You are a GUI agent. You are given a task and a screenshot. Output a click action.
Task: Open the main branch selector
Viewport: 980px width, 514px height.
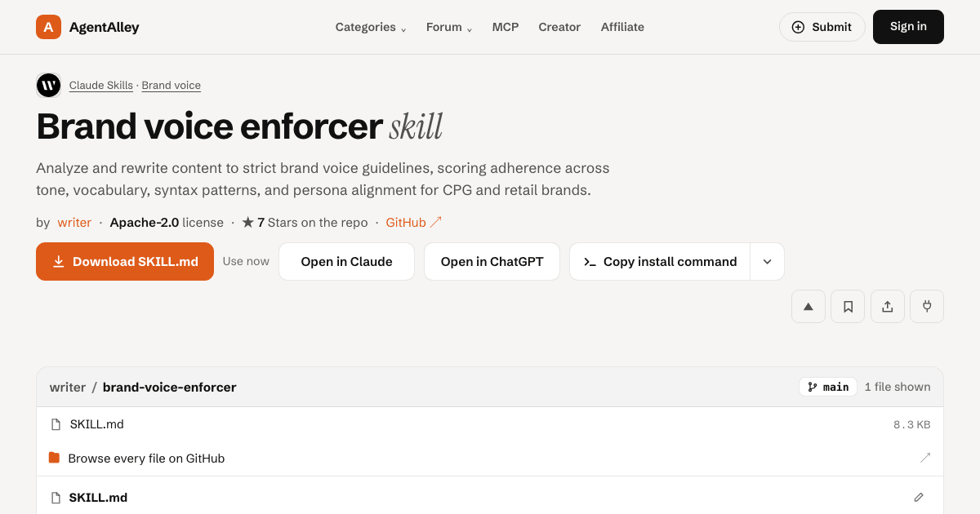click(828, 387)
